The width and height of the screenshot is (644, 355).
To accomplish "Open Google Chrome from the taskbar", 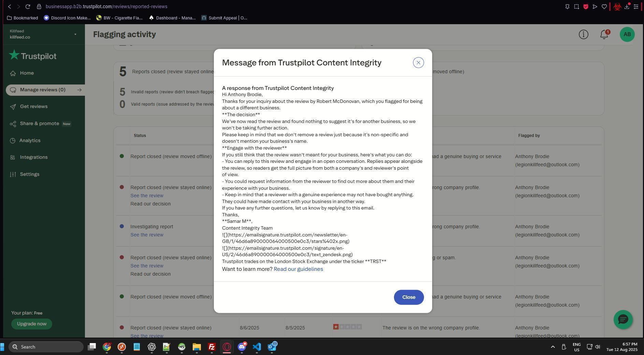I will pos(107,347).
